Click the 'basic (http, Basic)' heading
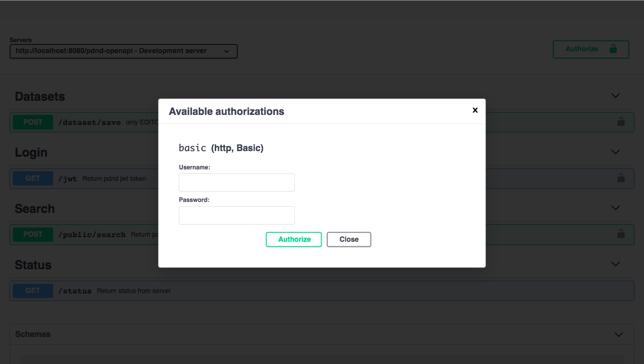 (x=221, y=148)
